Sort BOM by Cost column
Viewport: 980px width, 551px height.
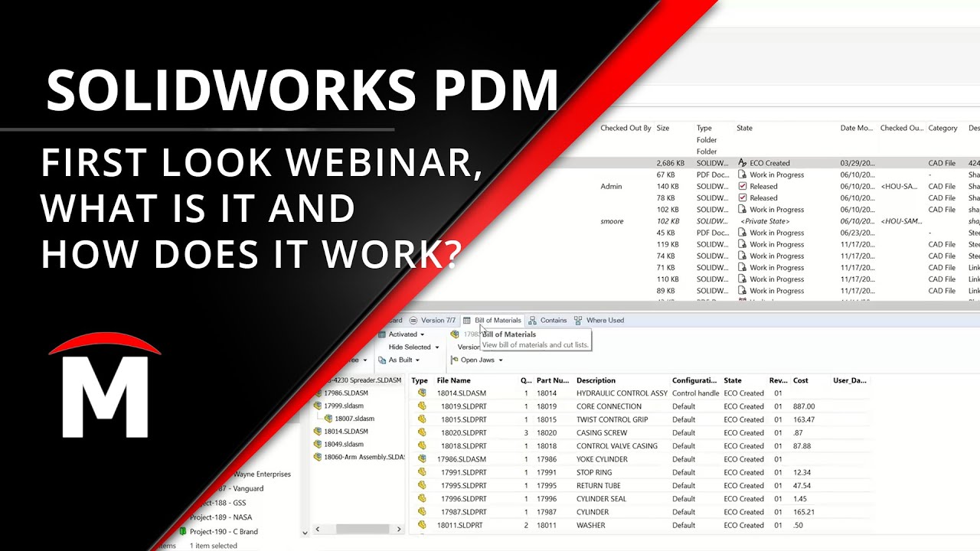(x=801, y=380)
